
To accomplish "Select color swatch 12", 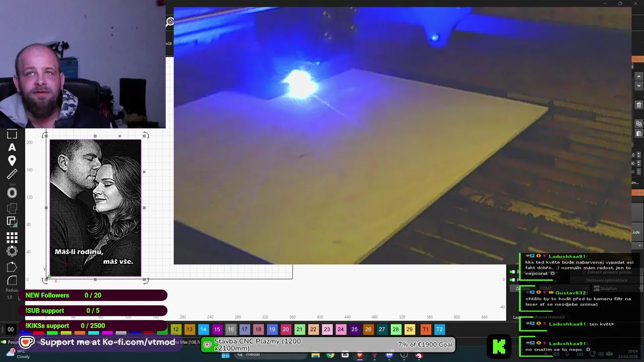I will pos(176,329).
